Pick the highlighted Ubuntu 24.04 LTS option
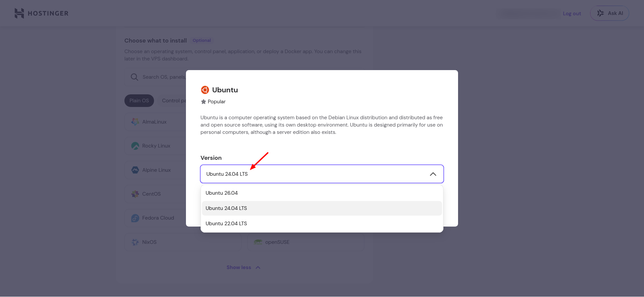Viewport: 644px width, 297px height. 322,208
